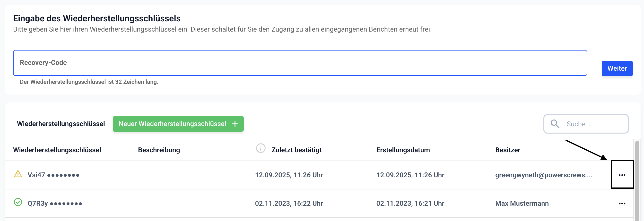This screenshot has height=221, width=644.
Task: Click the magnifying glass search icon
Action: click(555, 124)
